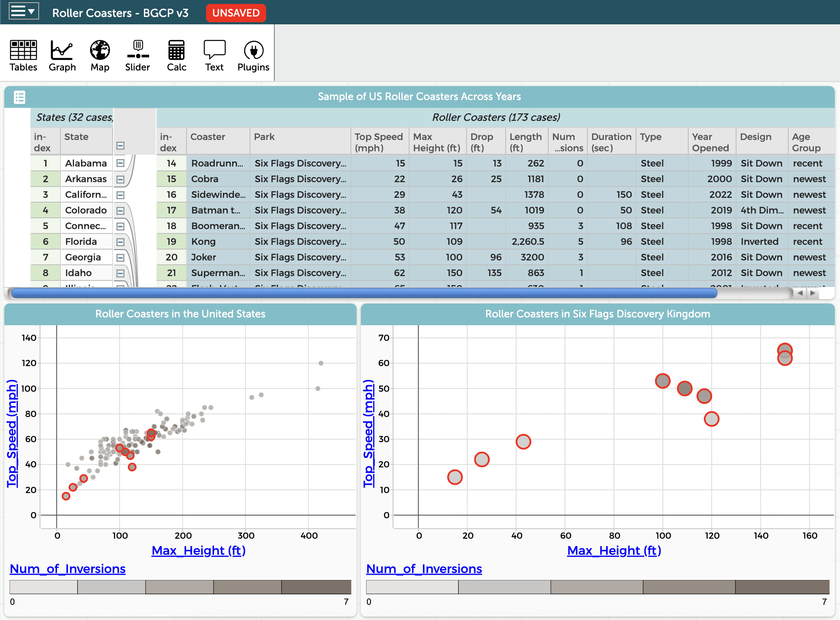This screenshot has height=620, width=840.
Task: Click the UNSAVED status badge
Action: [x=236, y=13]
